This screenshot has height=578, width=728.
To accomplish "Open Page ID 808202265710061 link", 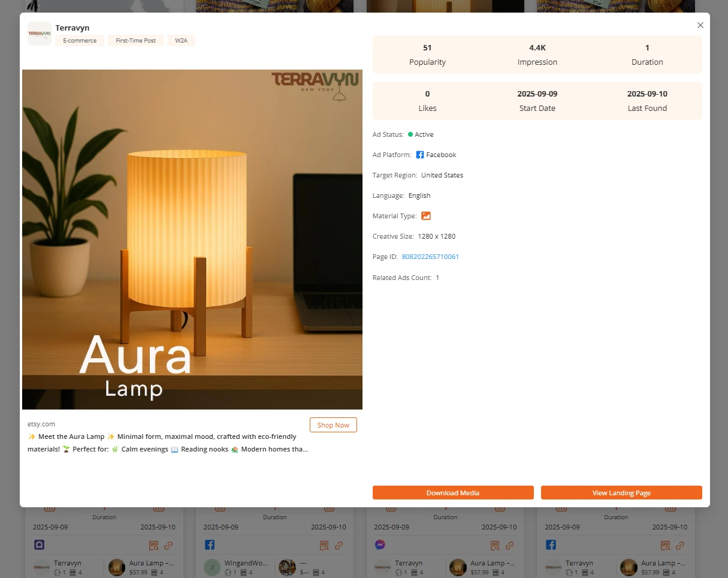I will 430,257.
